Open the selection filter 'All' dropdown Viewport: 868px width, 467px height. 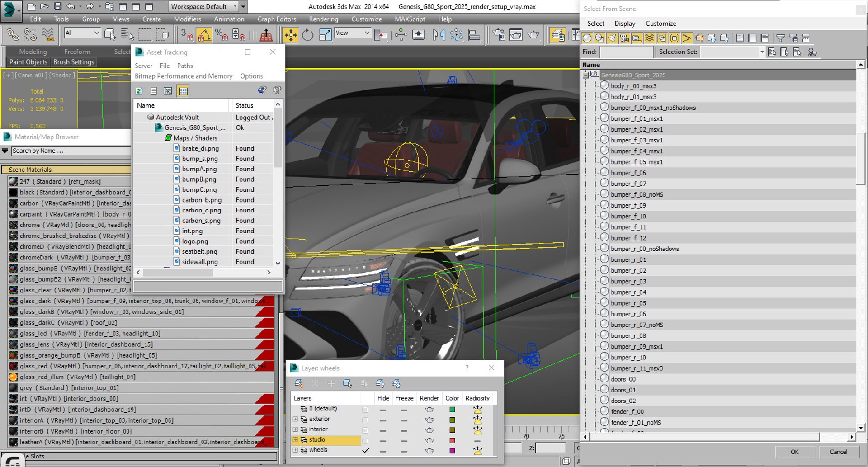point(82,33)
